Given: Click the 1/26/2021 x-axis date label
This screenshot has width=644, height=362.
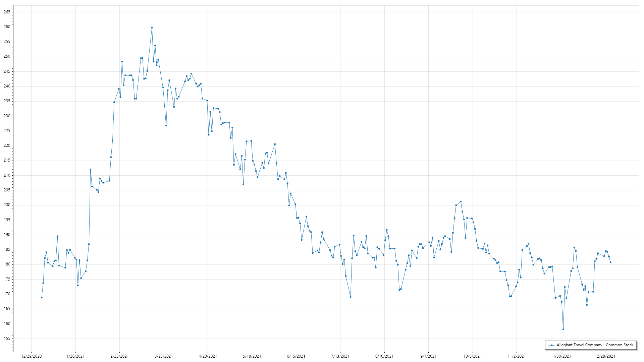Looking at the screenshot, I should [x=75, y=356].
